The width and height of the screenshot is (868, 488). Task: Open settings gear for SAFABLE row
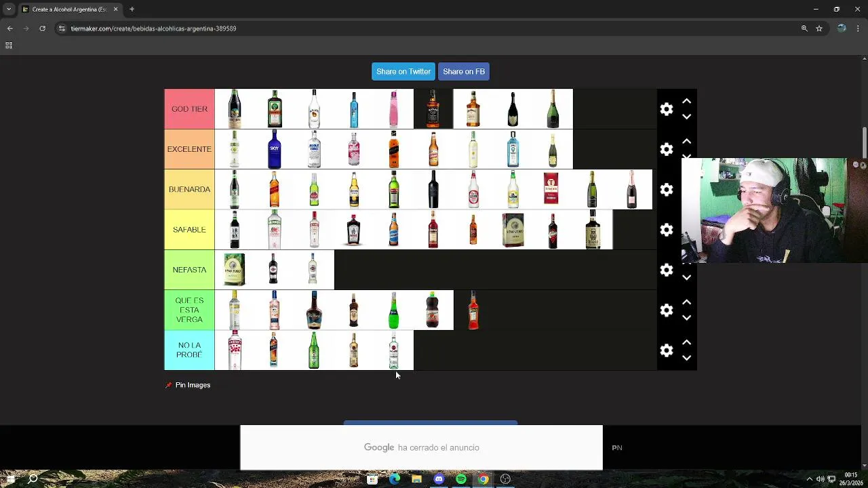click(x=667, y=230)
